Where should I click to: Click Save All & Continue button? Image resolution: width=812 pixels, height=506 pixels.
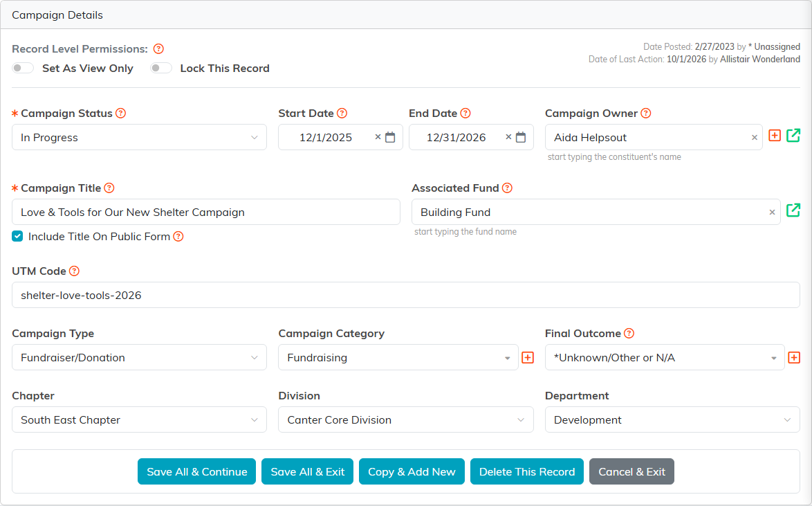click(x=197, y=471)
